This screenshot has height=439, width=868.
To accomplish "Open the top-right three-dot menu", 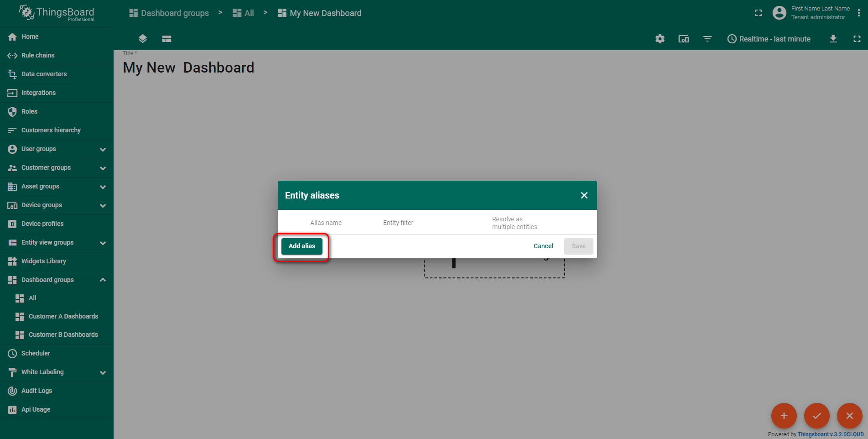I will 859,13.
